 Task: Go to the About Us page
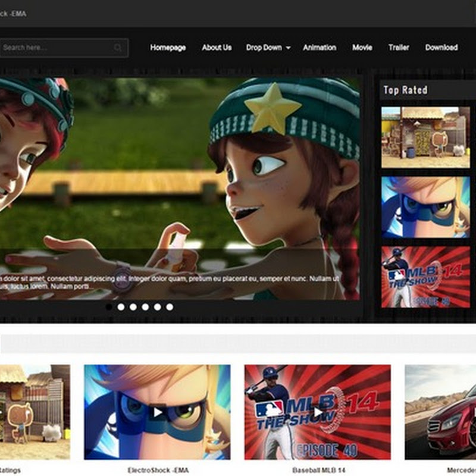pos(217,48)
